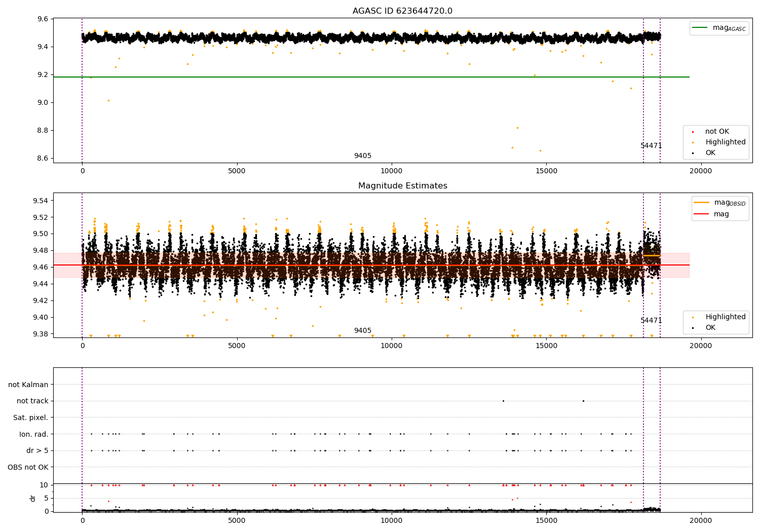760x532 pixels.
Task: Click the 9.46 y-axis tick in Magnitude Estimates plot
Action: 41,268
